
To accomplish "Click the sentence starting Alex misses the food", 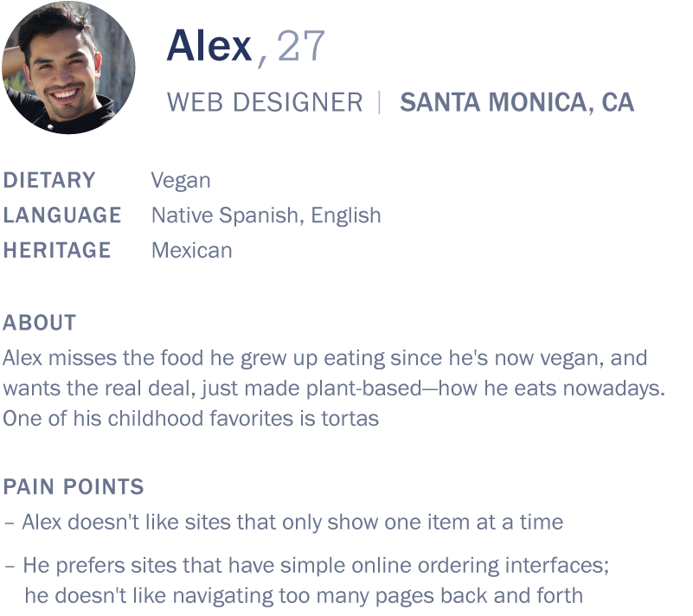I will tap(324, 358).
